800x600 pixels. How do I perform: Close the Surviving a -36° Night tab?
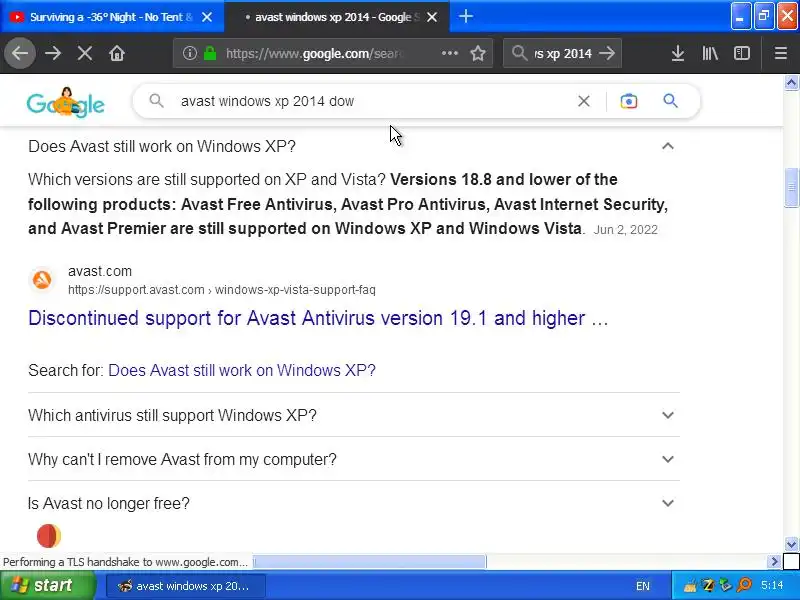pos(207,17)
